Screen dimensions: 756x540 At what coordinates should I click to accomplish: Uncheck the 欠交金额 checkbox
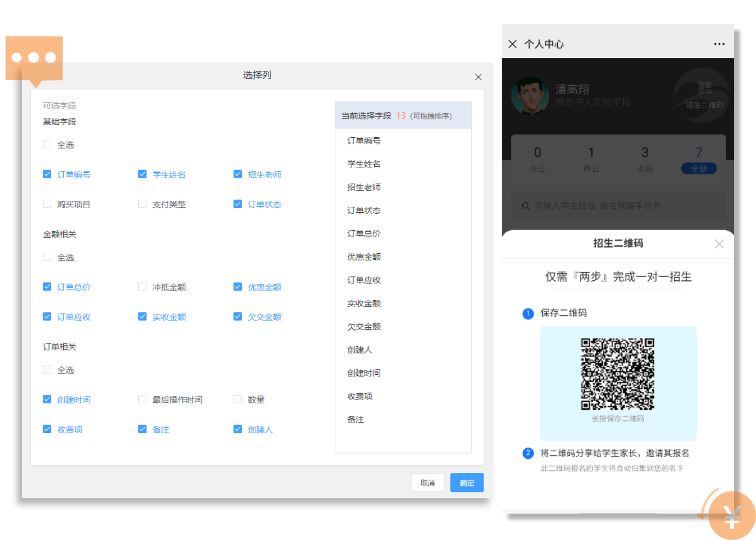coord(238,316)
